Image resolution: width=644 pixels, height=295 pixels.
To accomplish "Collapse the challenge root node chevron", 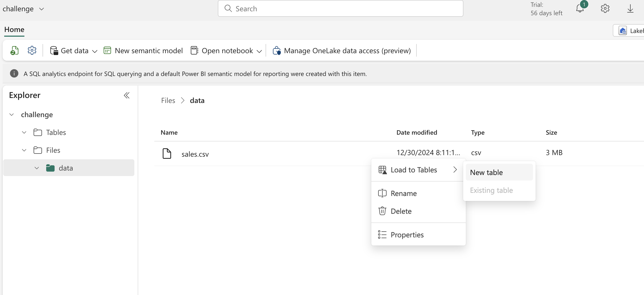I will pos(12,114).
